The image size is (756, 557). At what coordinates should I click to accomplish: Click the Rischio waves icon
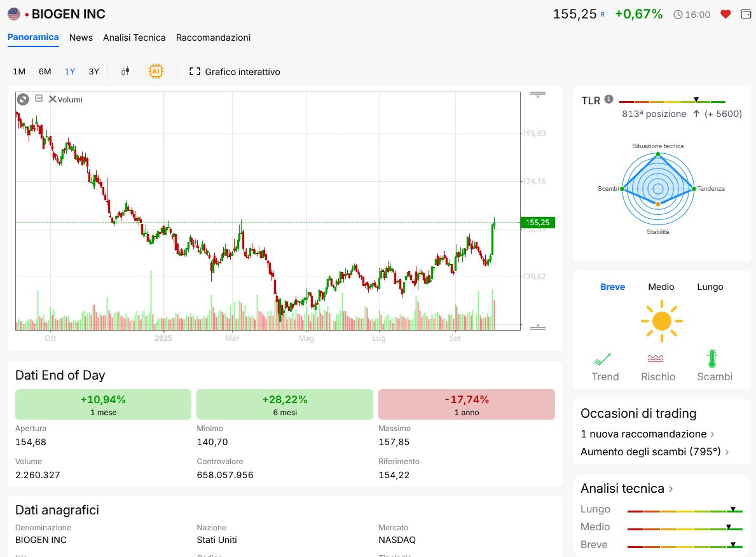pos(656,359)
